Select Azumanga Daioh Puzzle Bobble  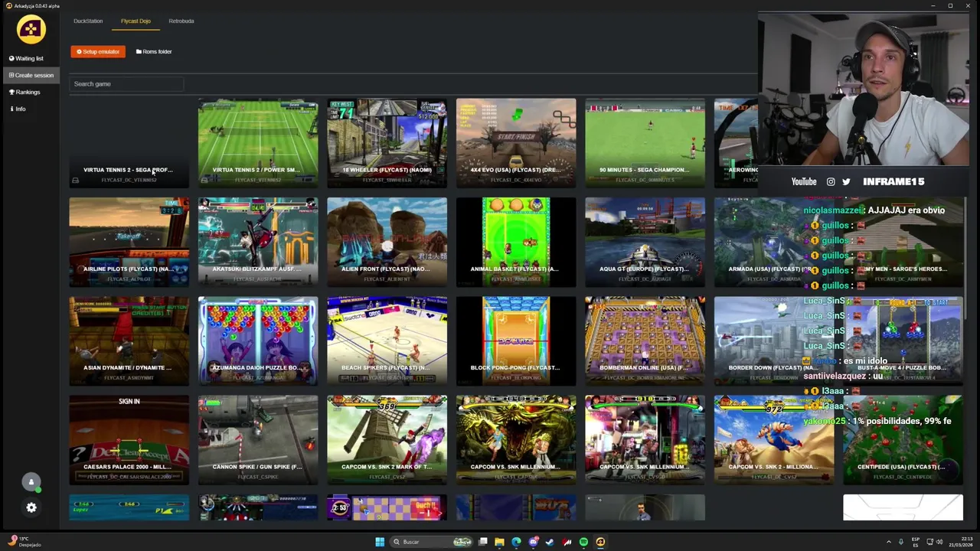[258, 341]
